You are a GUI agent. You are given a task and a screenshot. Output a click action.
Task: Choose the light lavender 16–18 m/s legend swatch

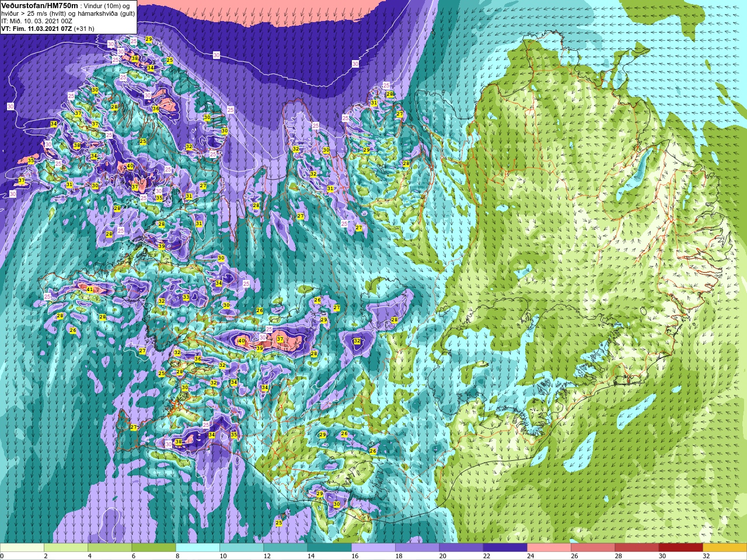[373, 548]
